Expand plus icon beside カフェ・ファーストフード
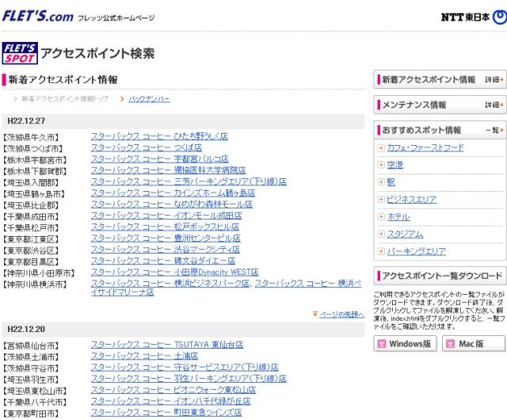The height and width of the screenshot is (420, 507). [x=381, y=148]
